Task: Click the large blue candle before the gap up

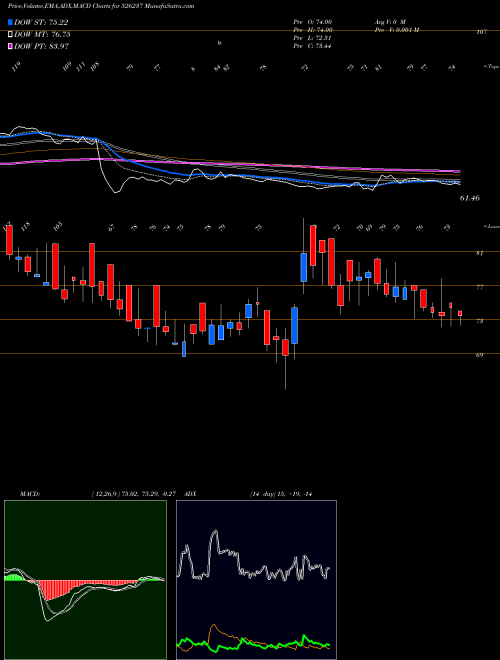Action: (x=295, y=325)
